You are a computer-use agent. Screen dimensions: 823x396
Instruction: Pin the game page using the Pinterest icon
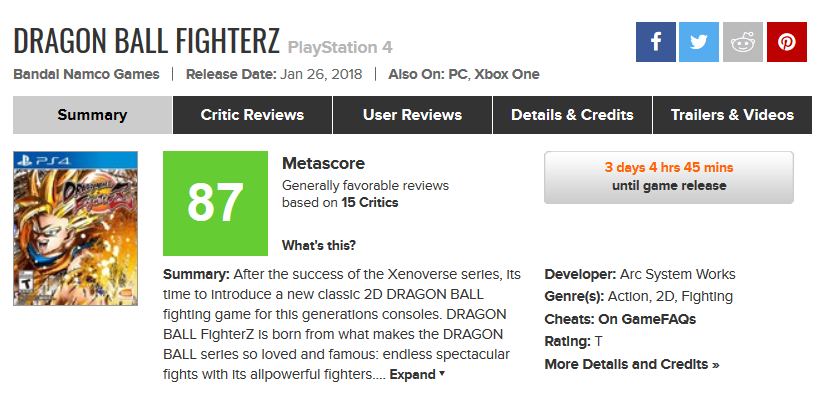tap(787, 42)
